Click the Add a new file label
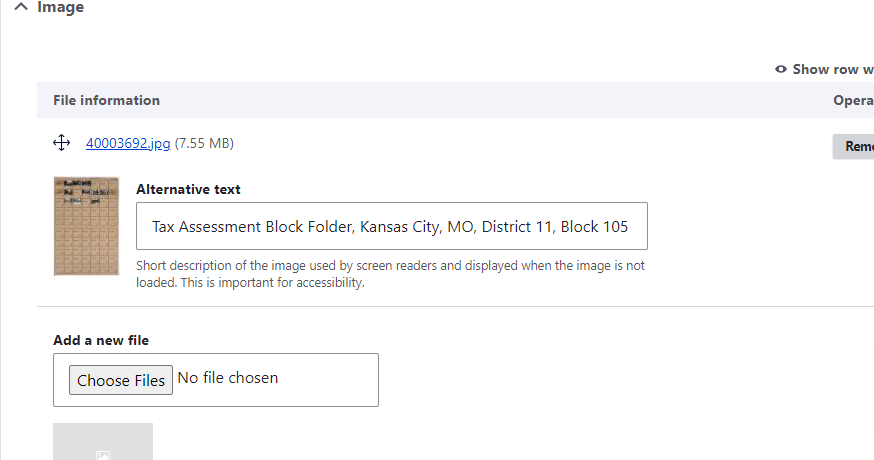This screenshot has height=460, width=874. (101, 340)
